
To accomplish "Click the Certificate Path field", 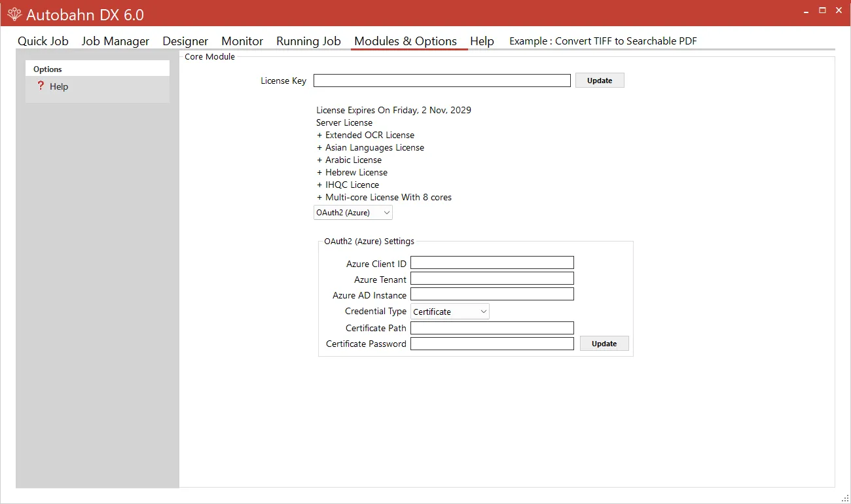I will click(492, 327).
